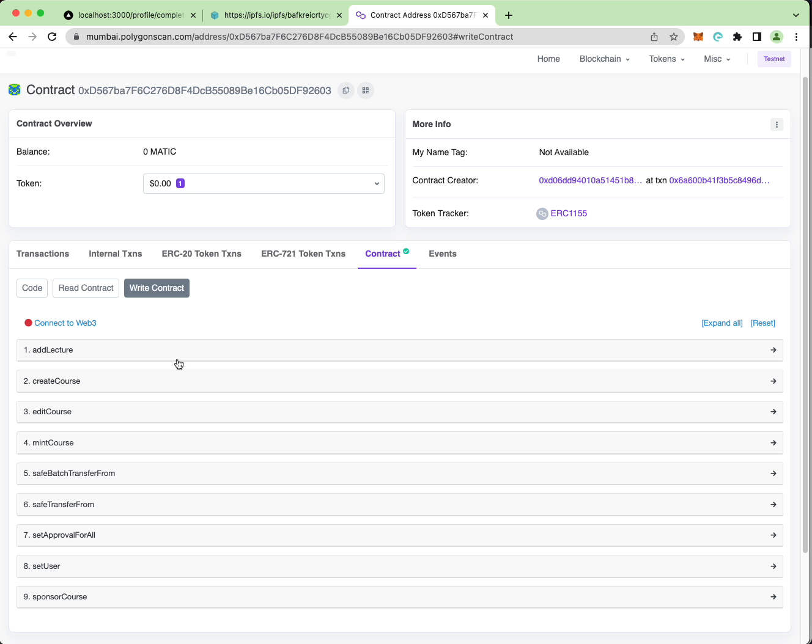Close the Contract Address tab
Viewport: 812px width, 644px height.
pos(485,15)
